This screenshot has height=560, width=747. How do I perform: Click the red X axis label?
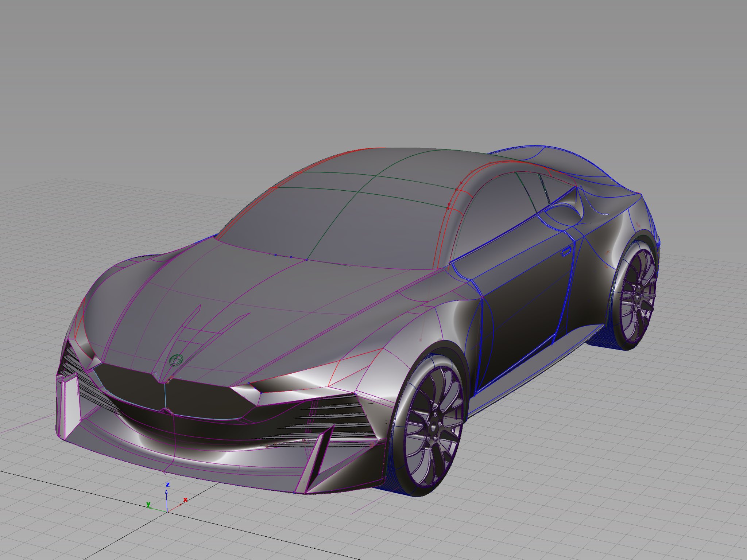185,500
